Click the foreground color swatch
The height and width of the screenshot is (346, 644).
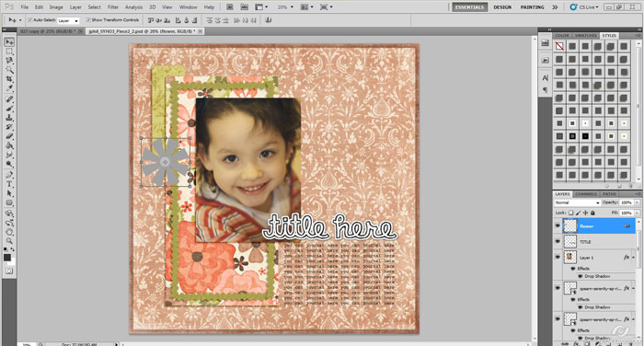[x=7, y=258]
